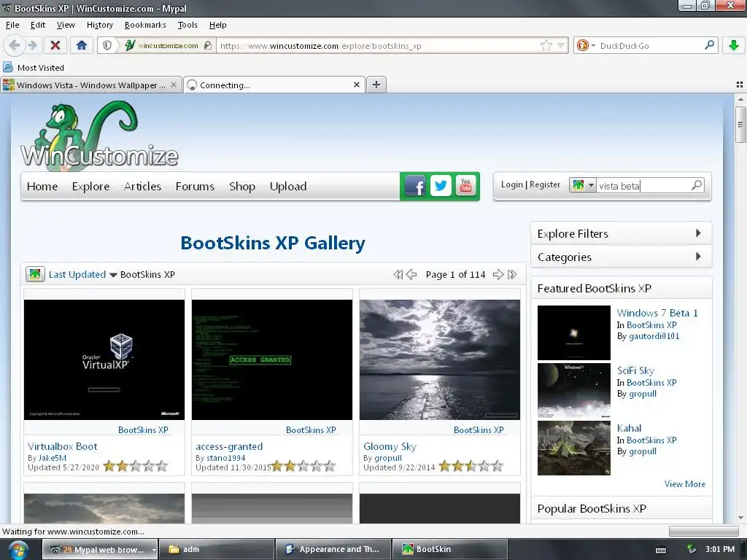This screenshot has height=560, width=747.
Task: Open the Kahal featured skin link
Action: click(629, 428)
